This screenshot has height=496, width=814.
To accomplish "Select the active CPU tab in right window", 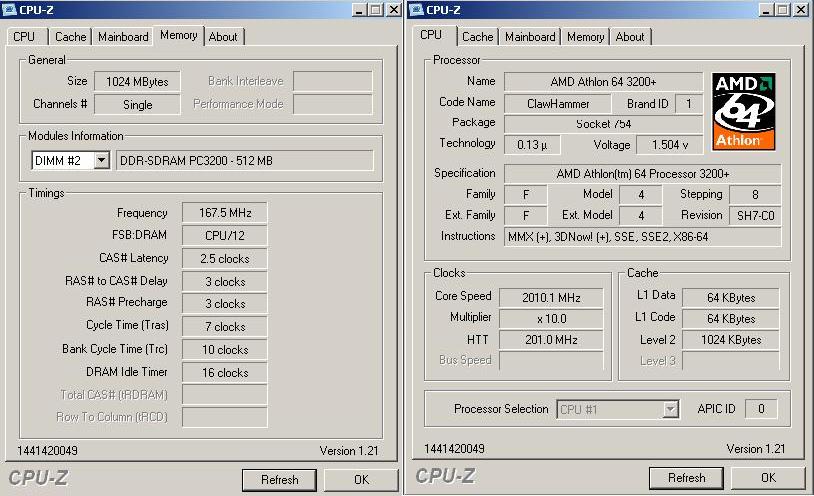I will [431, 35].
